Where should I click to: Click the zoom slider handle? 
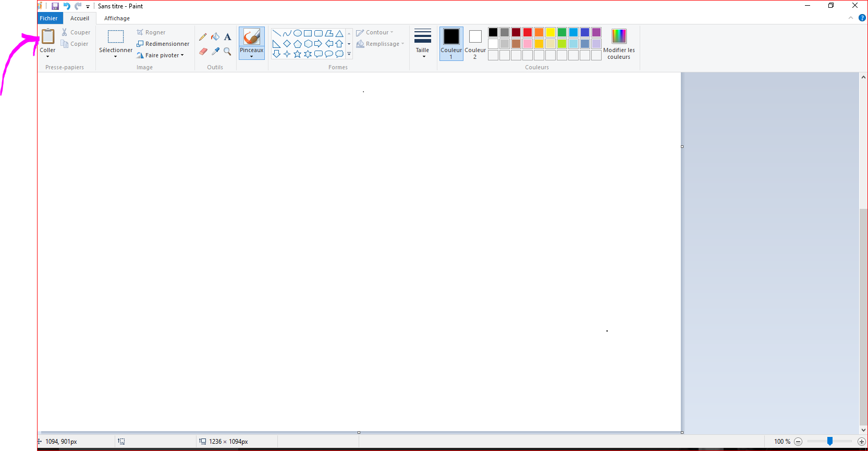pos(830,442)
